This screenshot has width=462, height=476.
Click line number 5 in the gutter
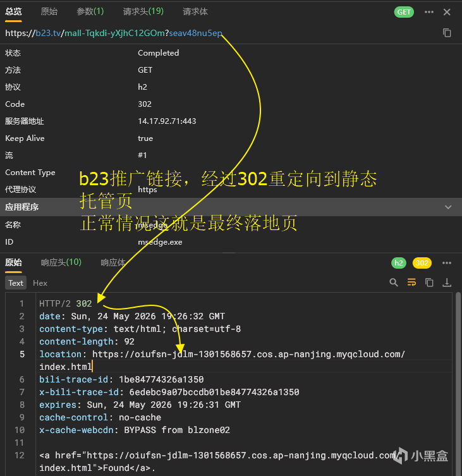22,354
